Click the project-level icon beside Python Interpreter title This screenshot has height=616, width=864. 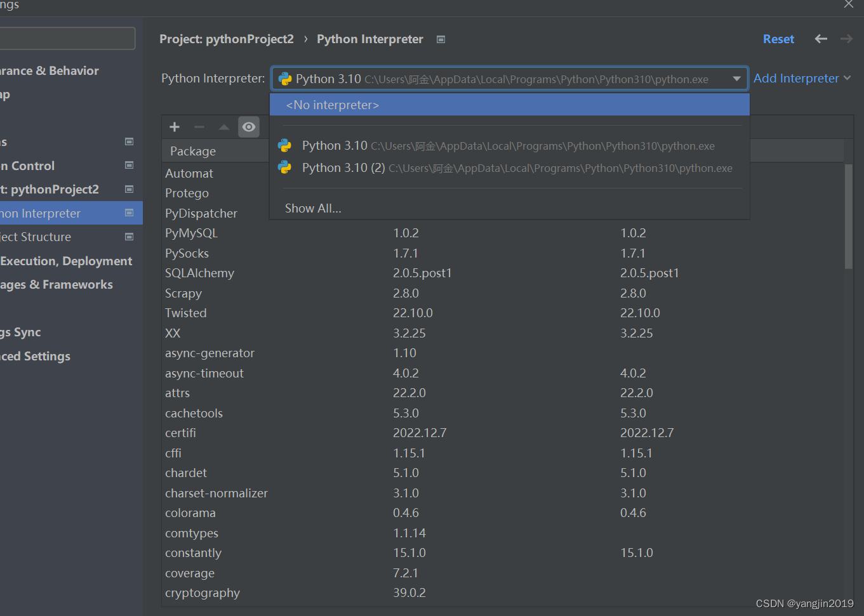click(441, 39)
